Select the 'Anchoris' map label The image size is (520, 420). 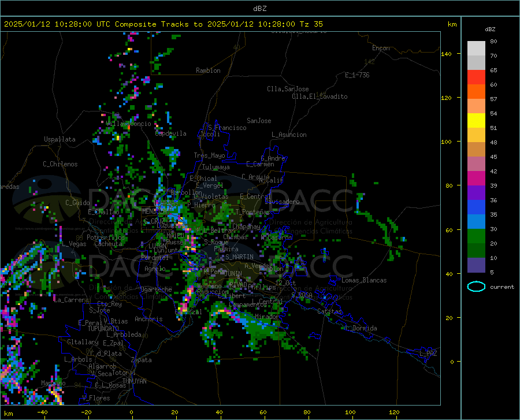click(x=148, y=319)
